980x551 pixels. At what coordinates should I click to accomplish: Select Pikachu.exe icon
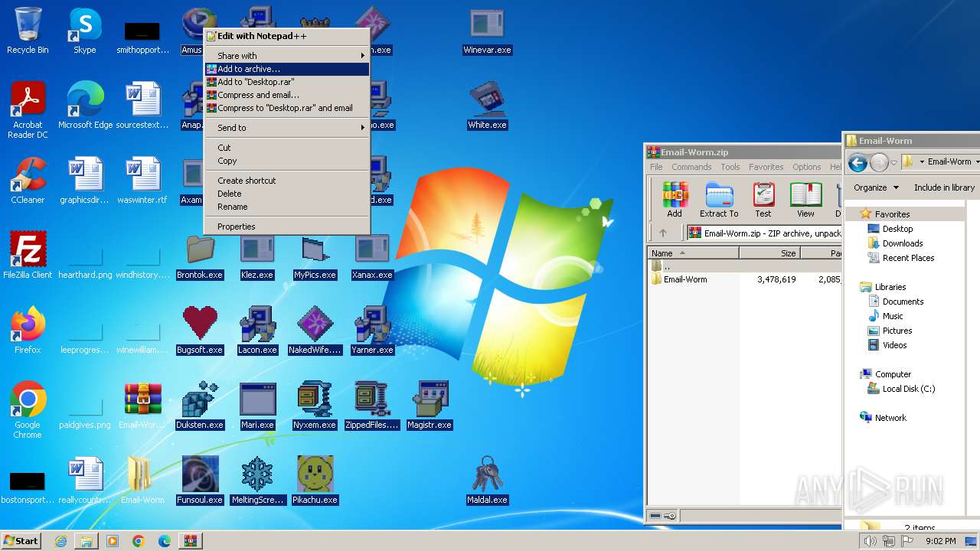pos(315,481)
